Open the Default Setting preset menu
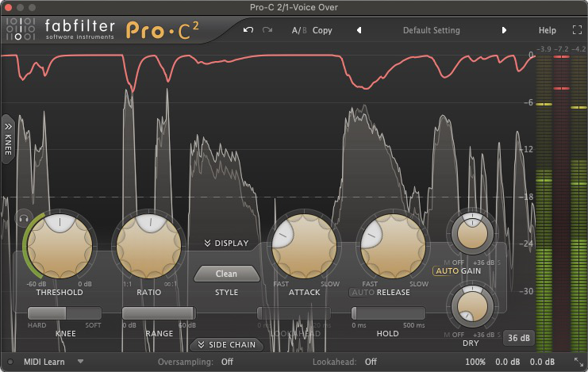The width and height of the screenshot is (588, 372). tap(431, 30)
